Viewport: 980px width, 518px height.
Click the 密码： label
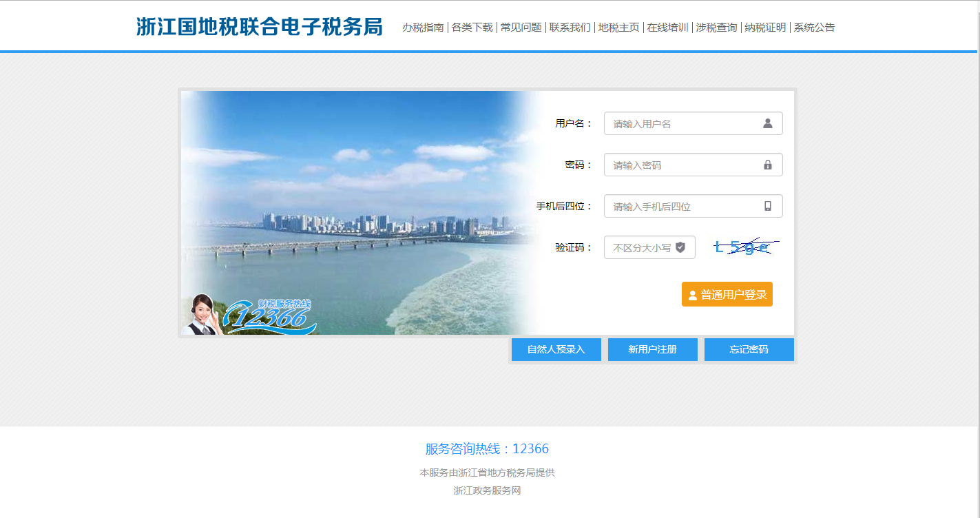578,165
